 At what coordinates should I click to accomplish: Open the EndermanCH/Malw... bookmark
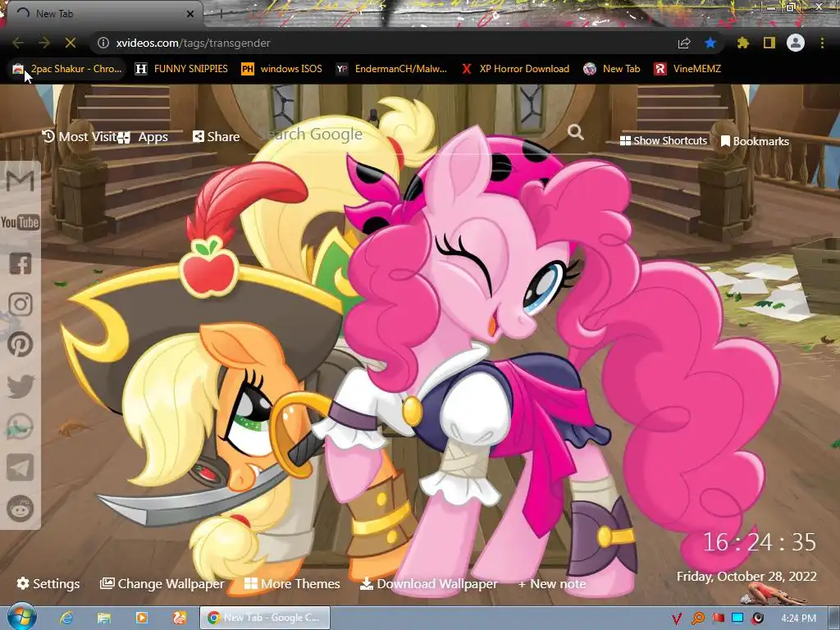point(392,69)
